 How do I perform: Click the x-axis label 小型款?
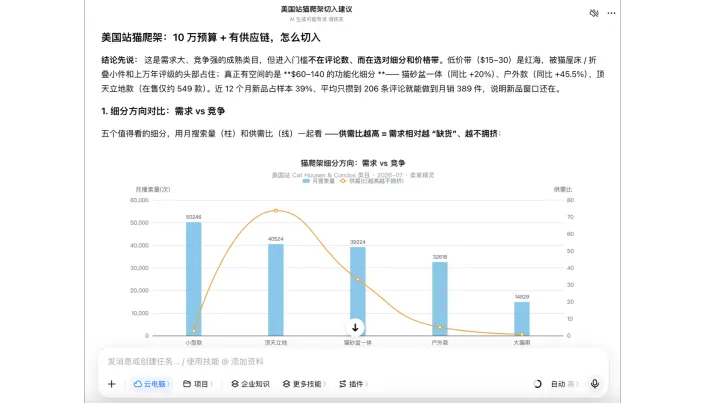(194, 342)
